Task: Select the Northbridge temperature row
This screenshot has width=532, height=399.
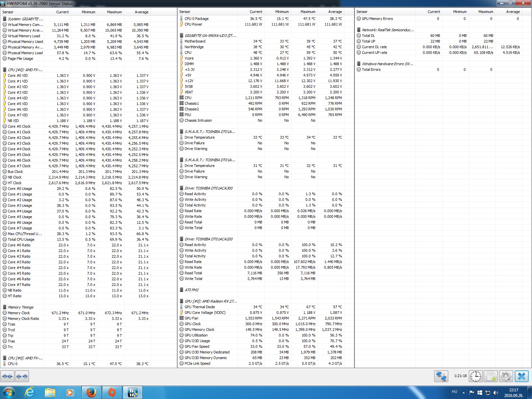Action: pos(265,47)
